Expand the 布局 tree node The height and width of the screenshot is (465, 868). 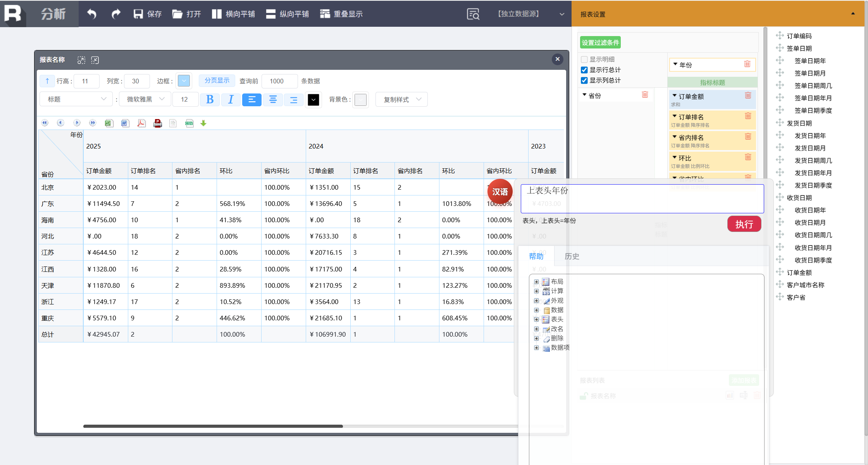pyautogui.click(x=536, y=282)
